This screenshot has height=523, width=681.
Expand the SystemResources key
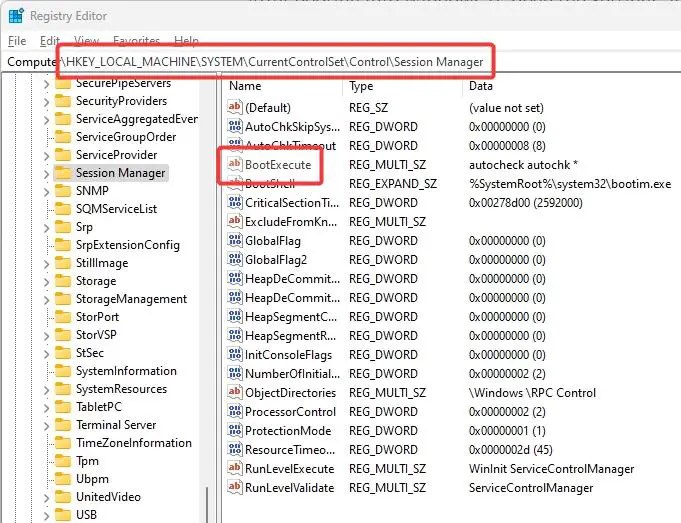pos(46,390)
